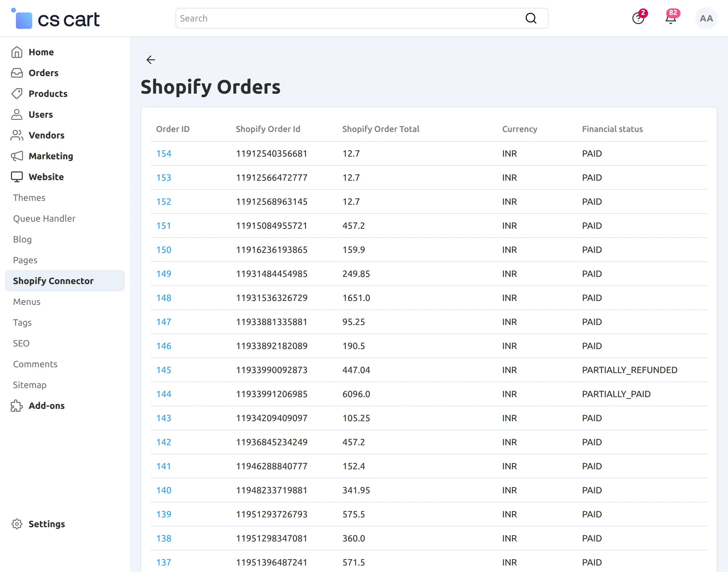Click the AA user avatar
The height and width of the screenshot is (572, 728).
[x=706, y=19]
